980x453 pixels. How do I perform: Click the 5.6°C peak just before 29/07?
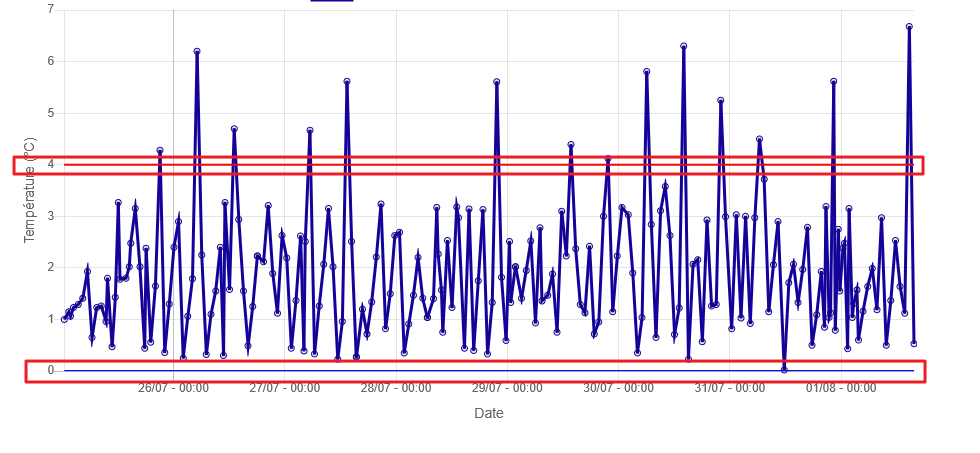[496, 82]
